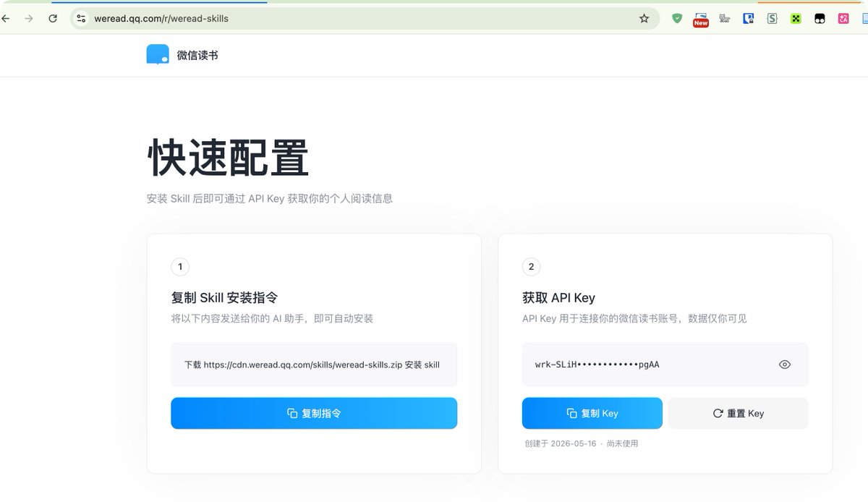Click the 复制 Skill 安装指令 heading
The width and height of the screenshot is (868, 502).
[224, 297]
